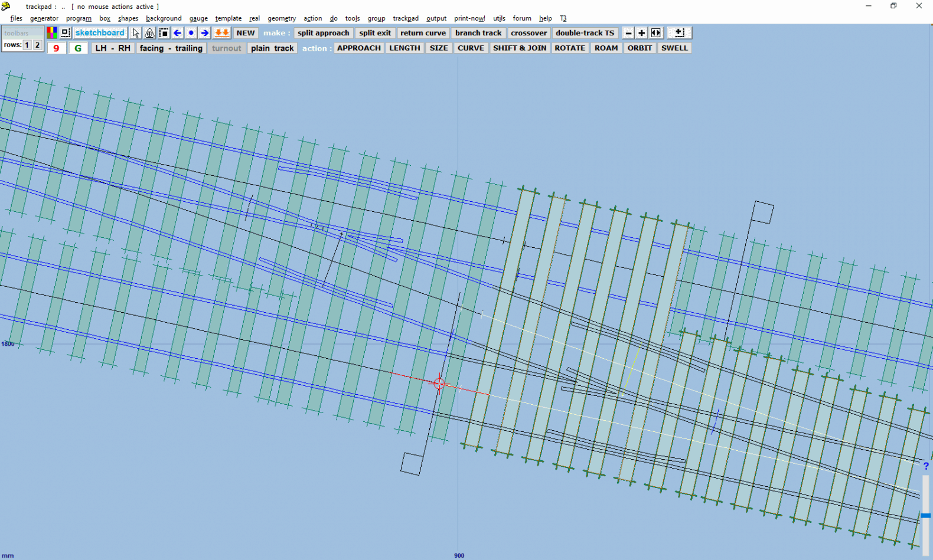This screenshot has width=933, height=560.
Task: Open the shapes menu
Action: click(128, 18)
